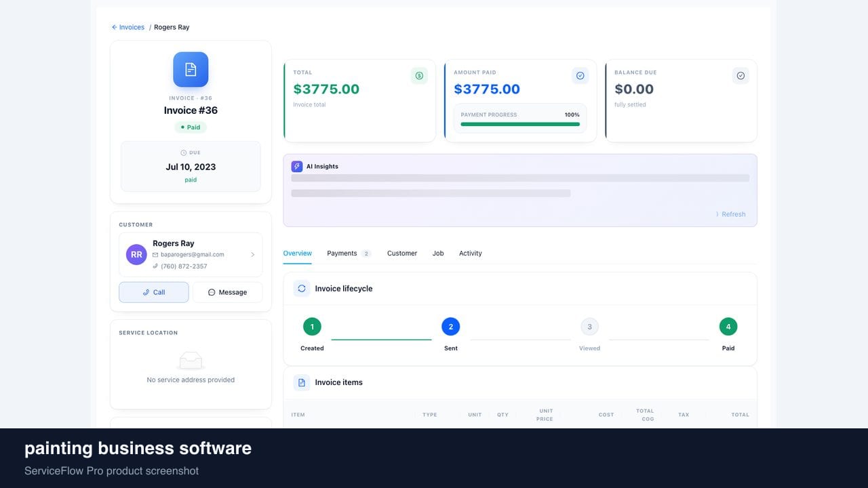
Task: Click the Invoice #36 heading
Action: (191, 110)
